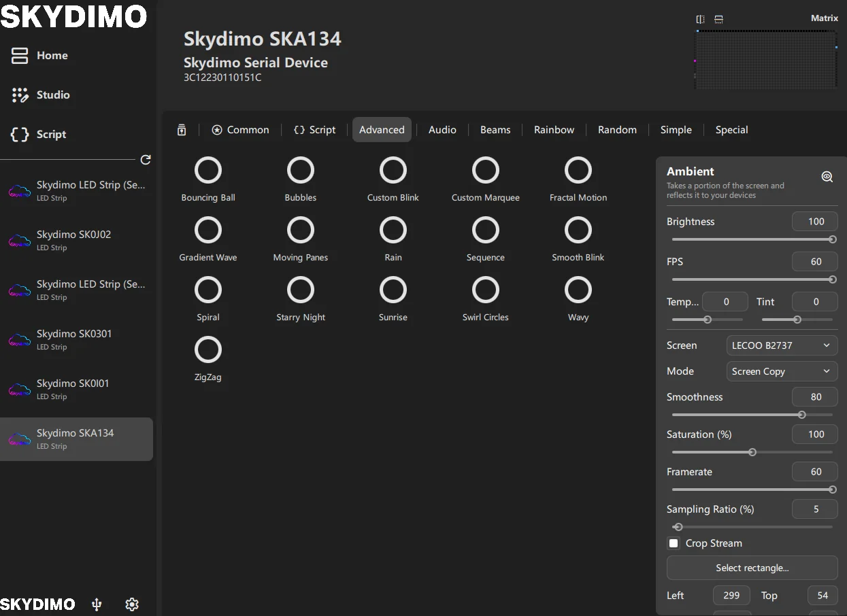Open the Rainbow effects tab
This screenshot has width=847, height=616.
click(x=554, y=130)
